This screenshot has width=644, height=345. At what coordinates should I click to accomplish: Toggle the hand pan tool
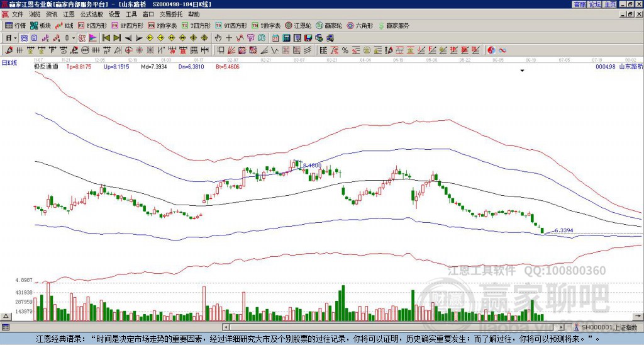218,38
